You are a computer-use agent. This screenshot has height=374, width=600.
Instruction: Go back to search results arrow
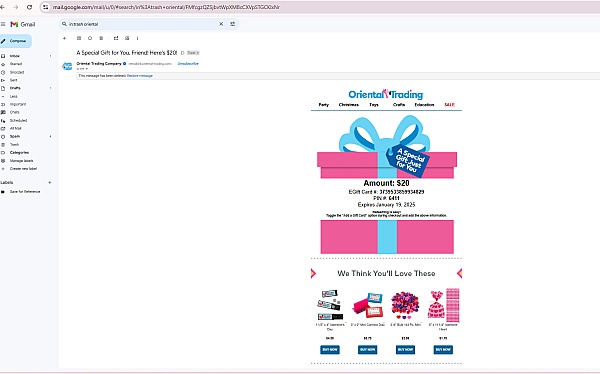(65, 38)
